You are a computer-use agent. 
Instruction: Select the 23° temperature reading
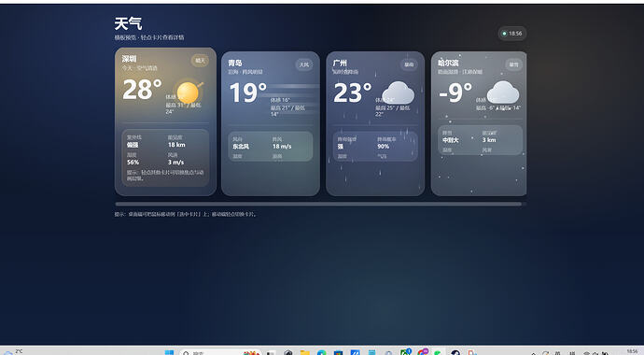pyautogui.click(x=353, y=92)
